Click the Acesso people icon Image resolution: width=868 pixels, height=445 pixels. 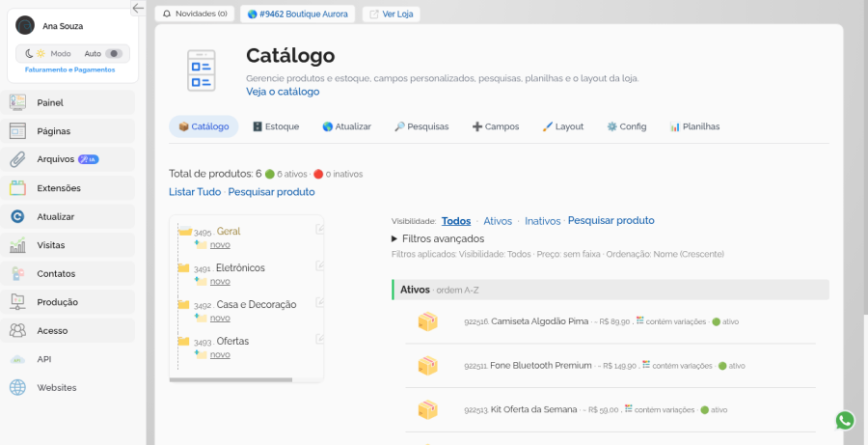pos(17,330)
